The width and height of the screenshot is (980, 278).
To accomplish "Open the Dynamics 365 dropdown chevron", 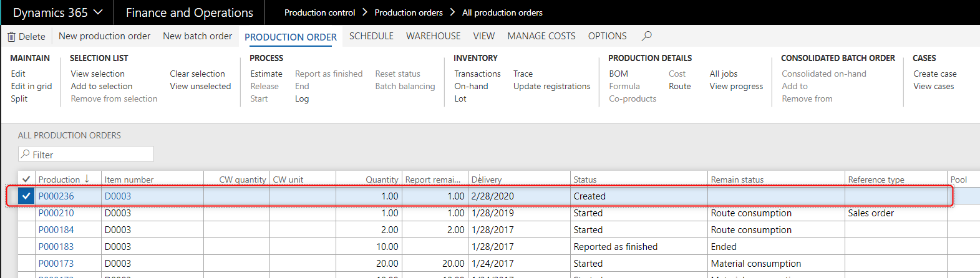I will [98, 12].
